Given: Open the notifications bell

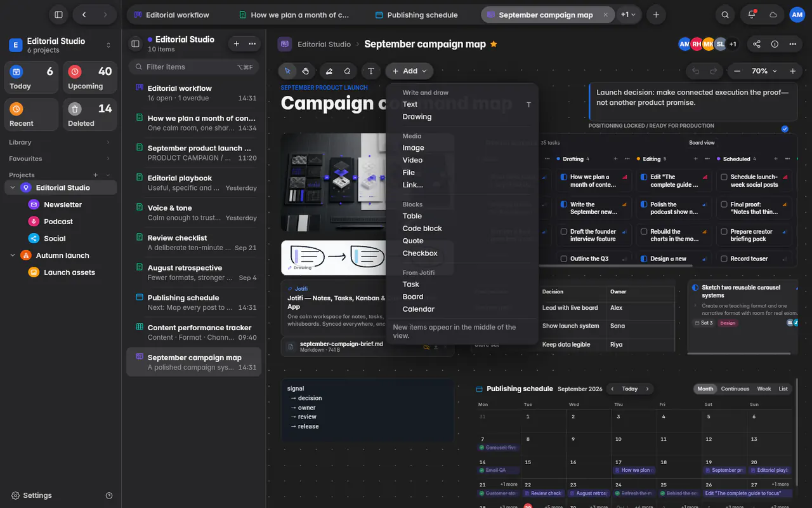Looking at the screenshot, I should [x=752, y=15].
